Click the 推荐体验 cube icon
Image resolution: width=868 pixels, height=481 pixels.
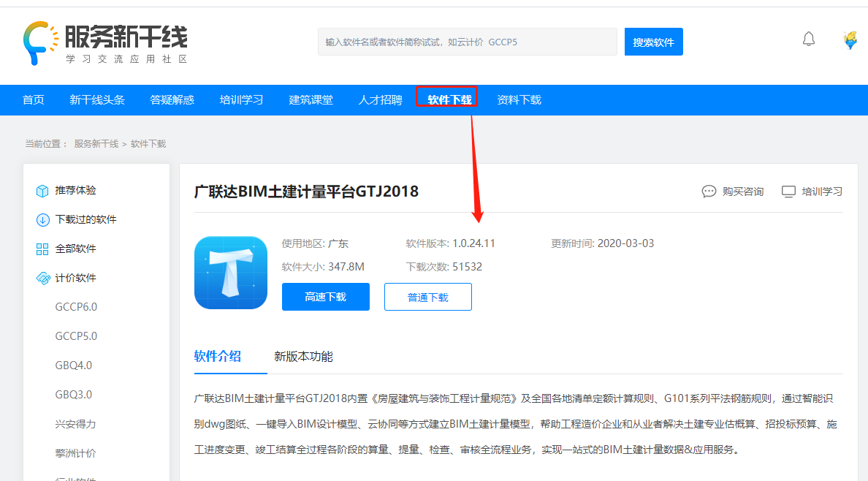coord(42,191)
